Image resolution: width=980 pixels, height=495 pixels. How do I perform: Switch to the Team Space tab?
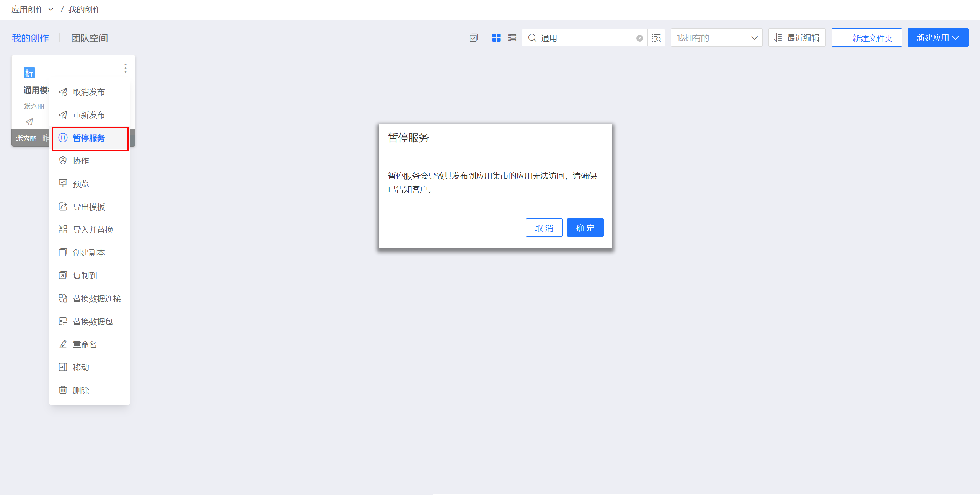90,38
